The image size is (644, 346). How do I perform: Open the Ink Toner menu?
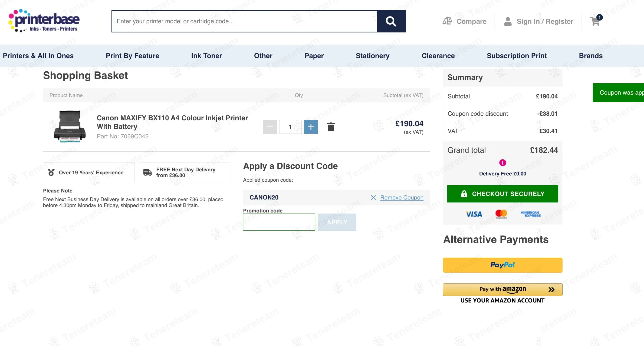tap(206, 56)
